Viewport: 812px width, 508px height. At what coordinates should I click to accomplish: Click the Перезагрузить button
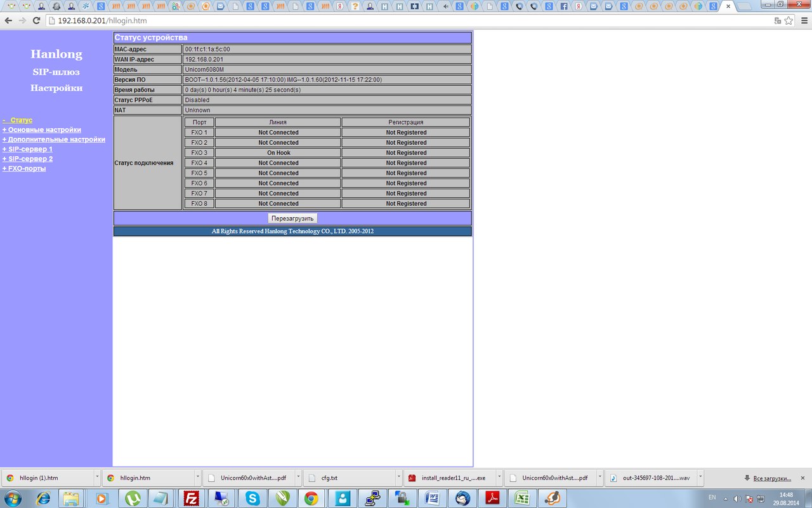coord(292,218)
